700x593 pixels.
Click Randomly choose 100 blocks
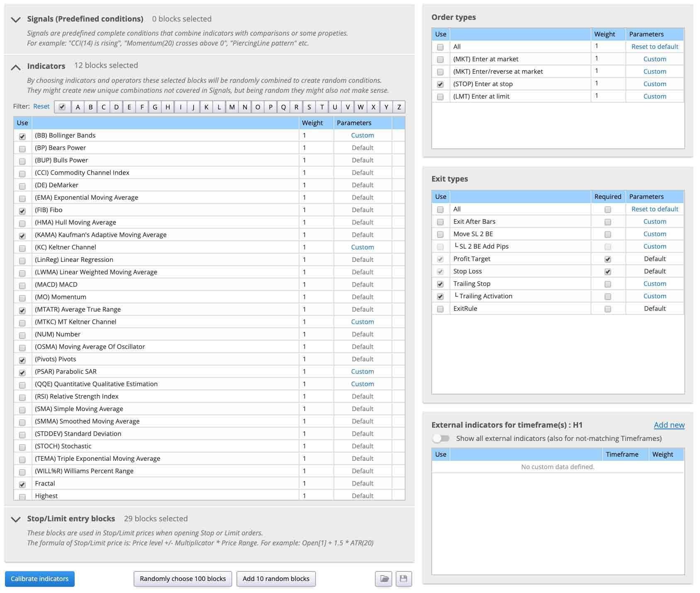click(183, 579)
